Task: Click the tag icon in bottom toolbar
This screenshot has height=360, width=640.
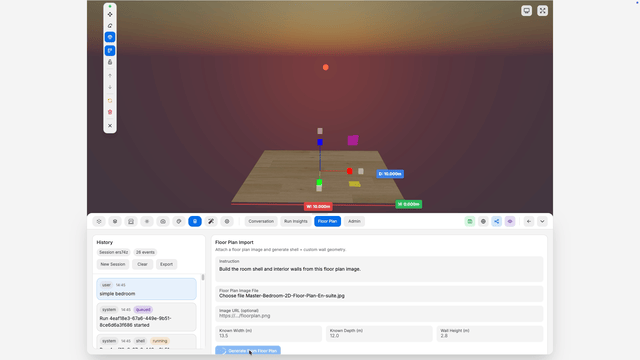Action: click(179, 221)
